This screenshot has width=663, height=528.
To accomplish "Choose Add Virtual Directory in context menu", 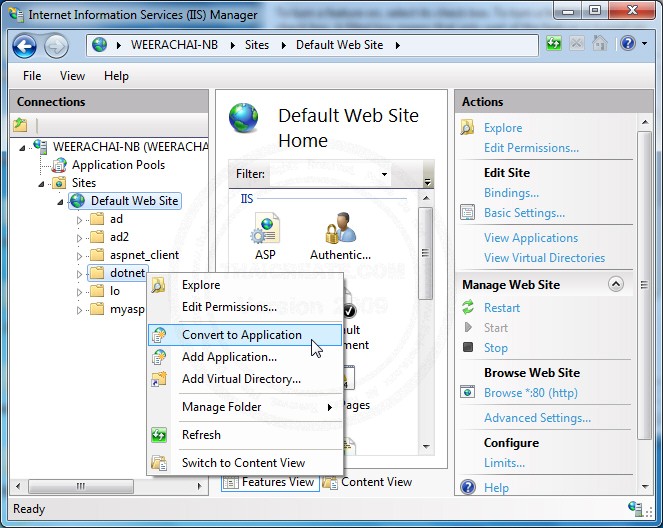I will point(241,379).
